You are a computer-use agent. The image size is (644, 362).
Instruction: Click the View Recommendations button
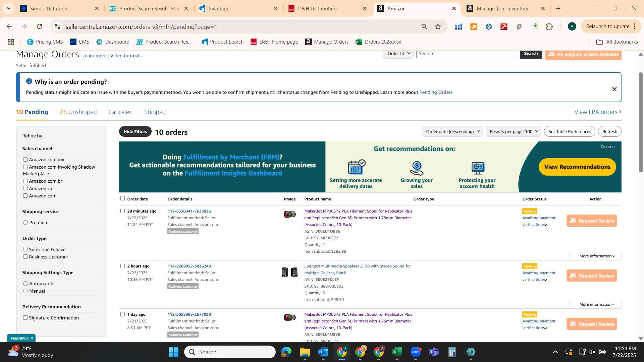577,167
